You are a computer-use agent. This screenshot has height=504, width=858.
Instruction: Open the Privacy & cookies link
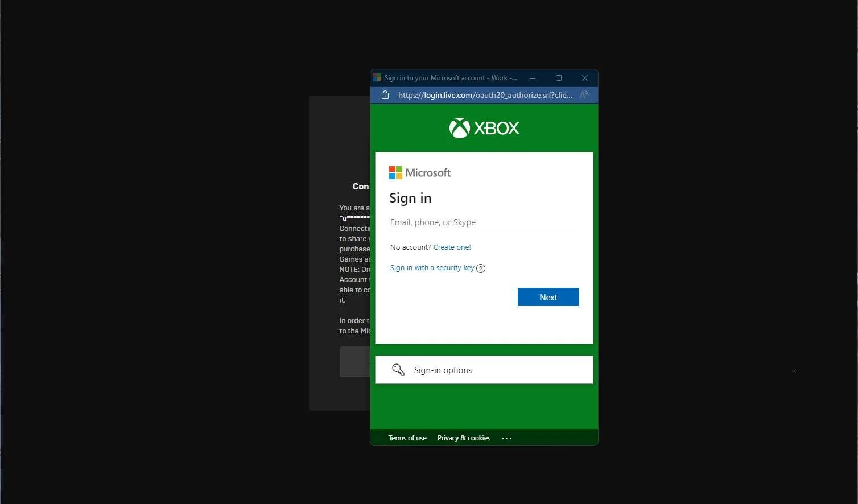click(x=464, y=438)
